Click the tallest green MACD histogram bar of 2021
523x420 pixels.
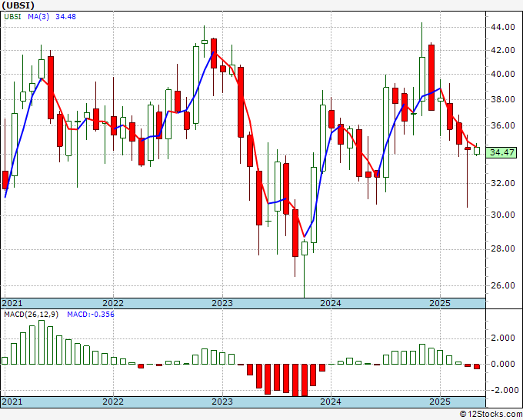[x=42, y=342]
